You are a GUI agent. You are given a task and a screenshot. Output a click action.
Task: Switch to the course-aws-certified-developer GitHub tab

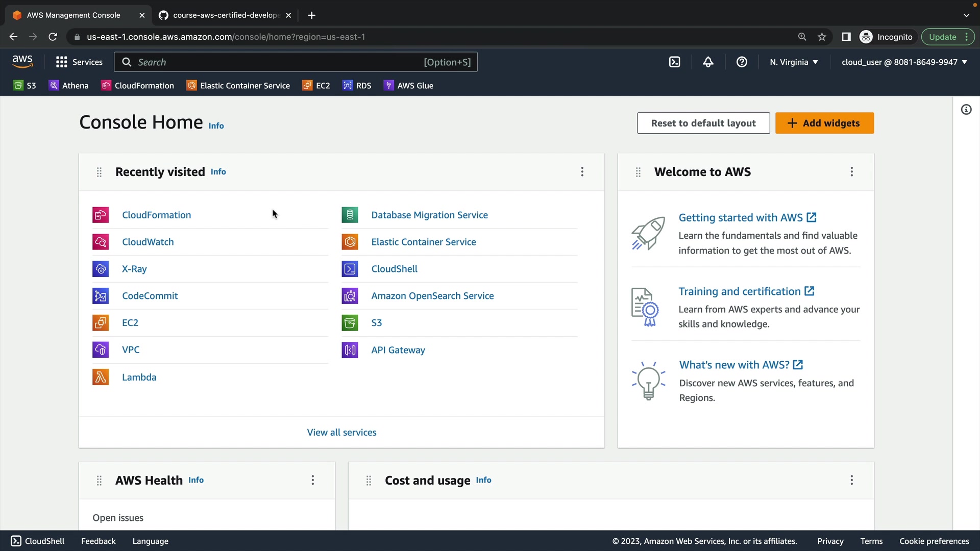pyautogui.click(x=226, y=15)
